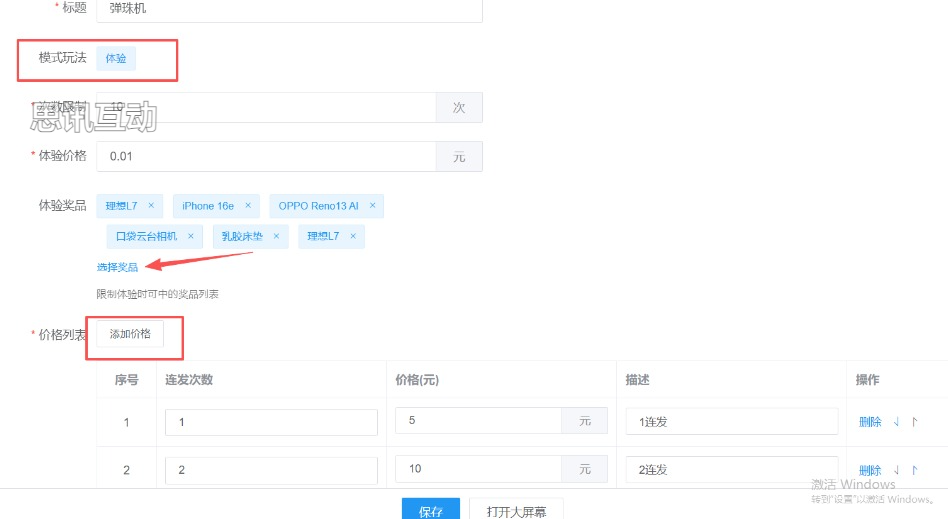
Task: Delete price row 2 via 删除
Action: (870, 470)
